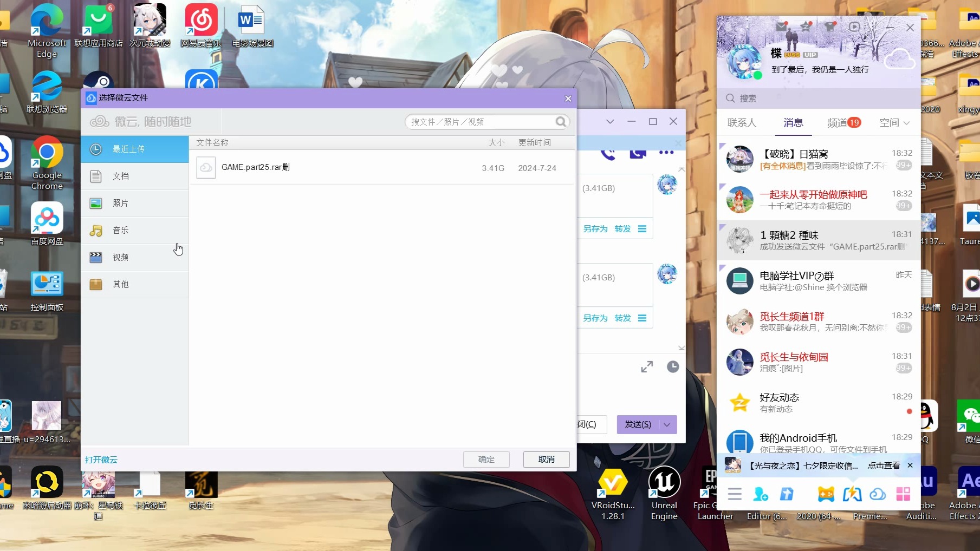Open the 1 顆糖2 種味 conversation
This screenshot has height=551, width=980.
[x=819, y=240]
